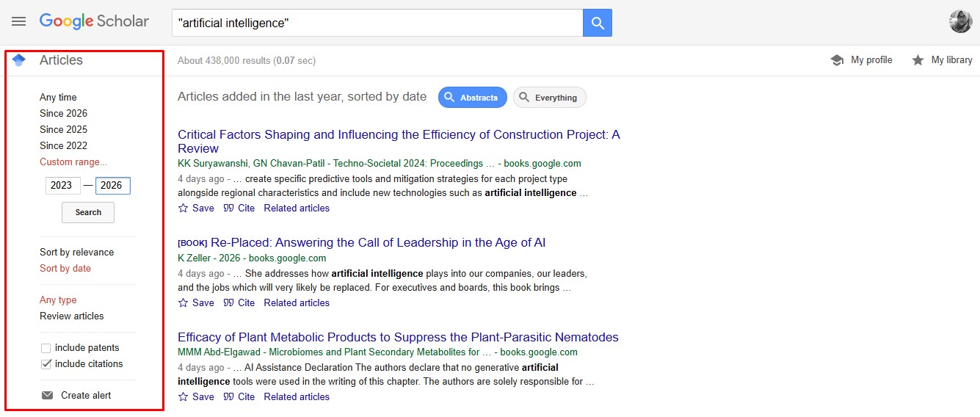The width and height of the screenshot is (980, 417).
Task: Choose Sort by relevance
Action: (77, 253)
